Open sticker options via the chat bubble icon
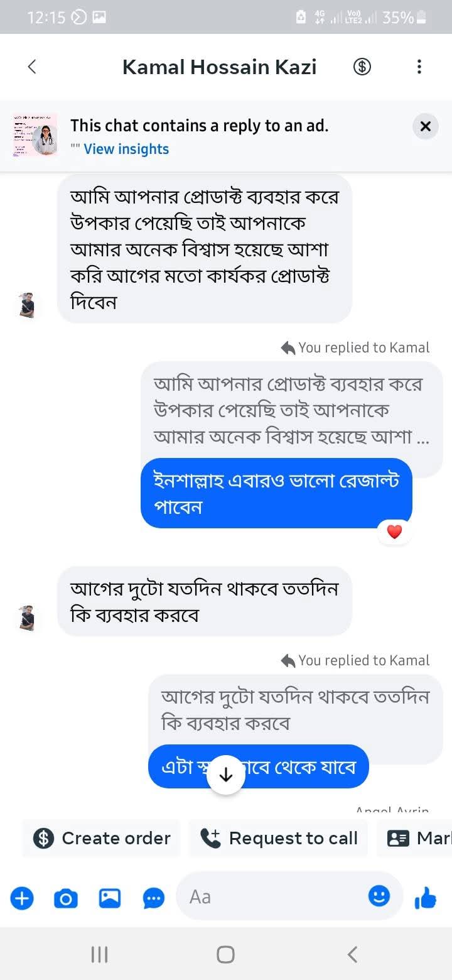 [x=154, y=898]
